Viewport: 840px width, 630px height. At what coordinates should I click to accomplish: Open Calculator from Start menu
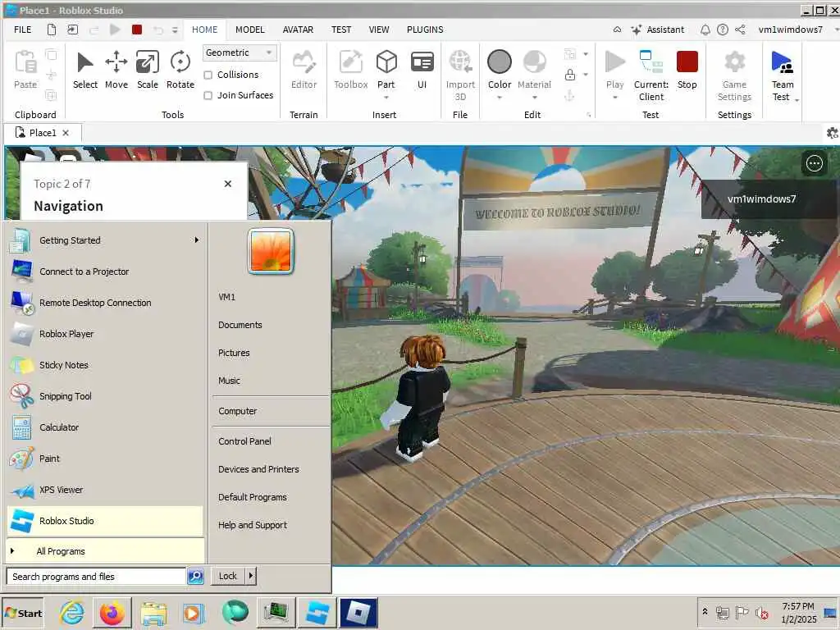pos(106,427)
